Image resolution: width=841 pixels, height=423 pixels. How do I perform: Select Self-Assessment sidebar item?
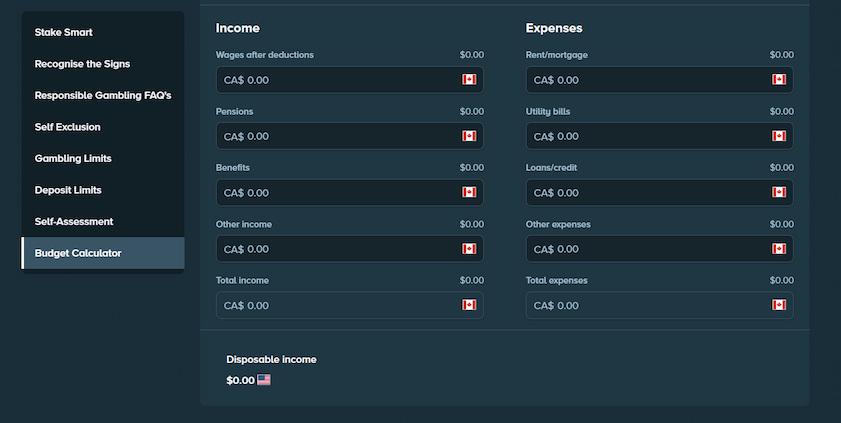74,222
